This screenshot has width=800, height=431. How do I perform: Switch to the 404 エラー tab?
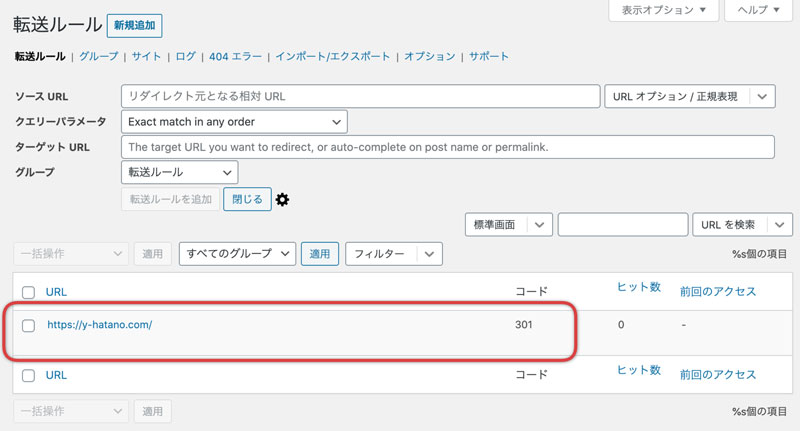tap(235, 56)
